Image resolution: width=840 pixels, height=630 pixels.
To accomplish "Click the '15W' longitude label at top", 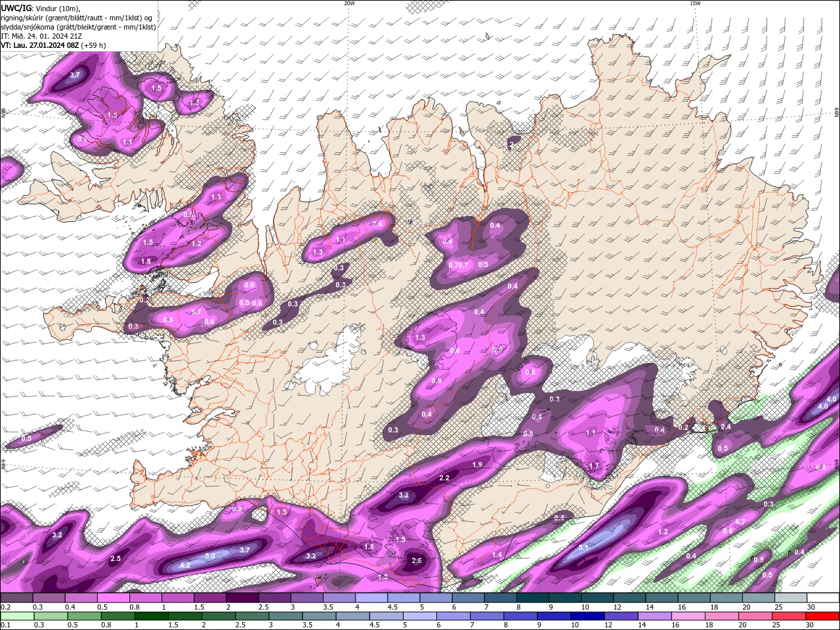I will pyautogui.click(x=695, y=3).
